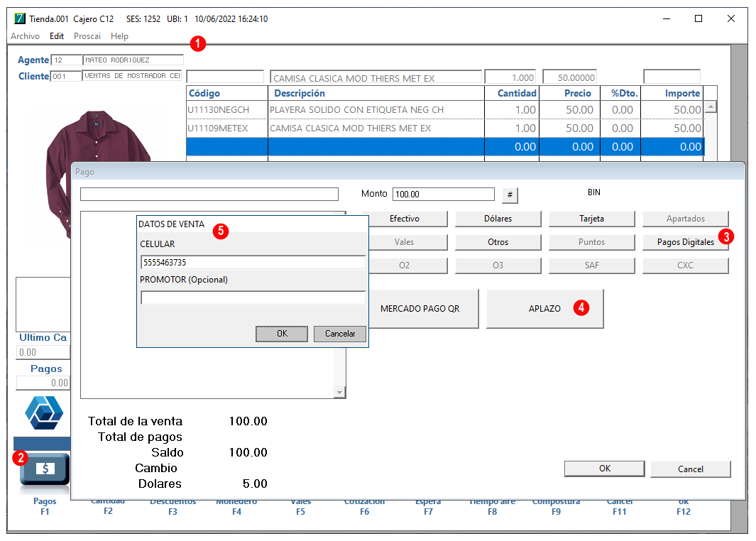Image resolution: width=756 pixels, height=541 pixels.
Task: Click the PROMOTOR optional input field
Action: (253, 297)
